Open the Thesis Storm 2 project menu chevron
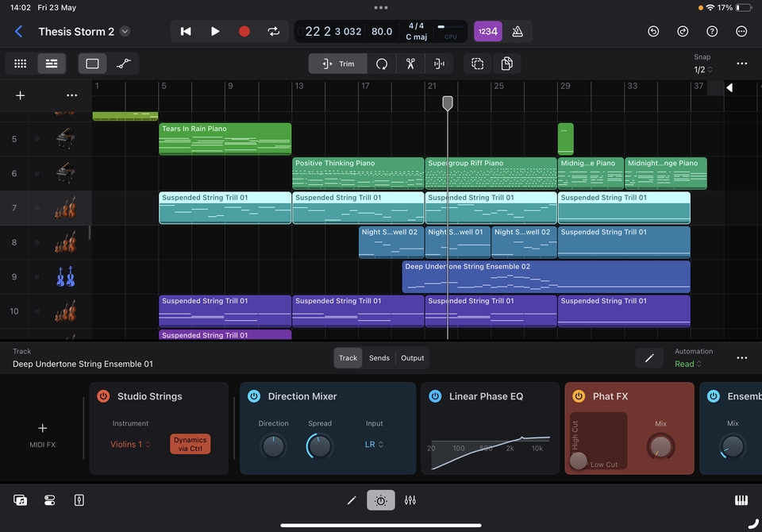762x532 pixels. [125, 32]
